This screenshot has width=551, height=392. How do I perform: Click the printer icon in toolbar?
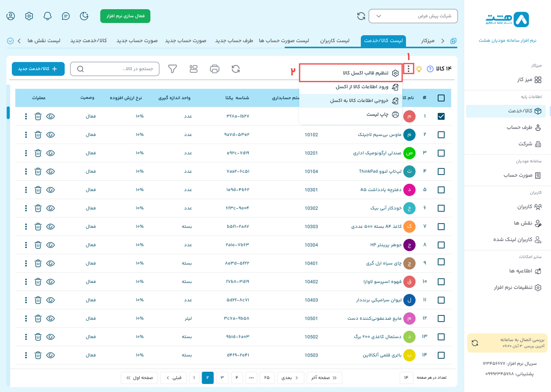(215, 69)
